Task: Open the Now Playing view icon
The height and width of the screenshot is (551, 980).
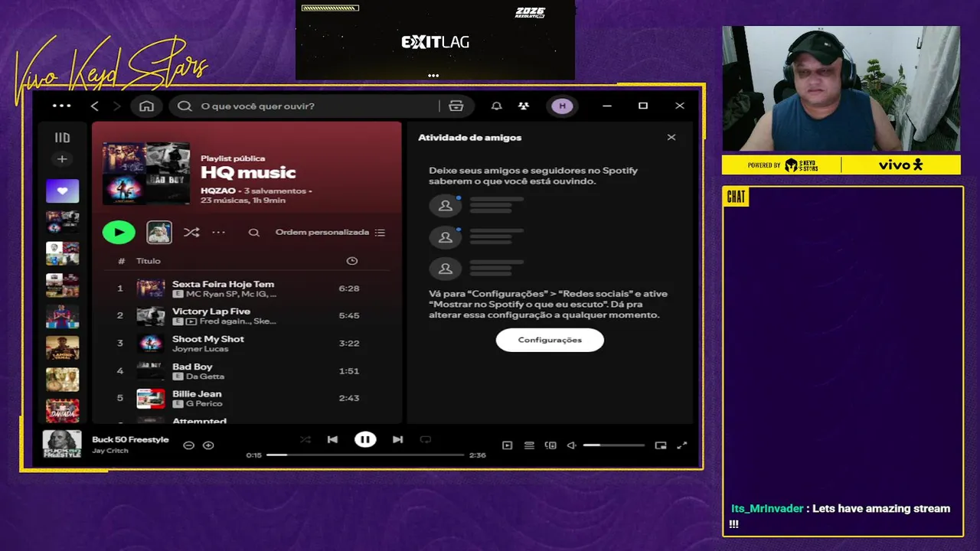Action: coord(507,445)
